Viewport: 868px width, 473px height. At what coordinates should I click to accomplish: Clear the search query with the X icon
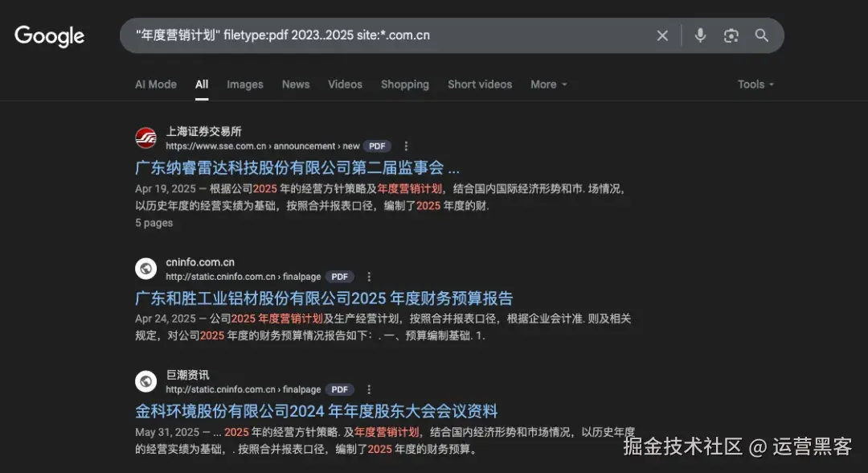tap(661, 35)
